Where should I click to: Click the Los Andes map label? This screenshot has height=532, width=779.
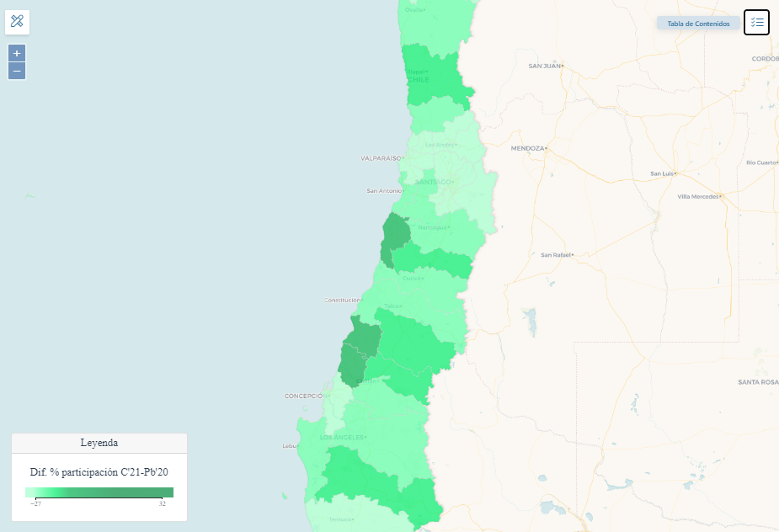(x=440, y=145)
